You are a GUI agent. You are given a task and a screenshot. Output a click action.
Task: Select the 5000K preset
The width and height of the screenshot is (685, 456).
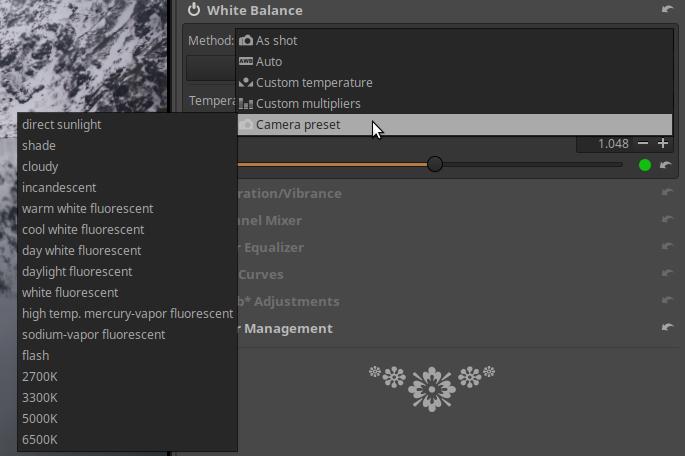coord(40,419)
